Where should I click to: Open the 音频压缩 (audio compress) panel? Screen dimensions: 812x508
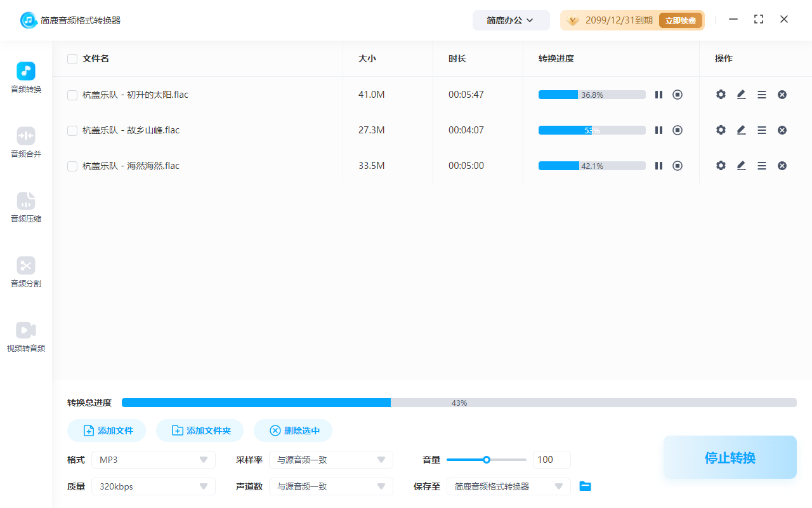point(25,206)
